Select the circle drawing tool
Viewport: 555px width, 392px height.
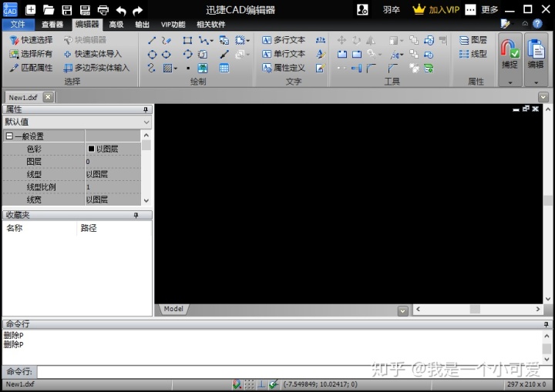152,55
